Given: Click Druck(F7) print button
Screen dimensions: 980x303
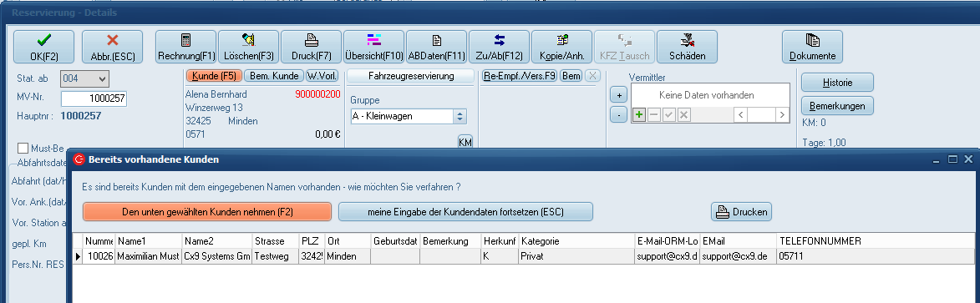Looking at the screenshot, I should tap(312, 47).
